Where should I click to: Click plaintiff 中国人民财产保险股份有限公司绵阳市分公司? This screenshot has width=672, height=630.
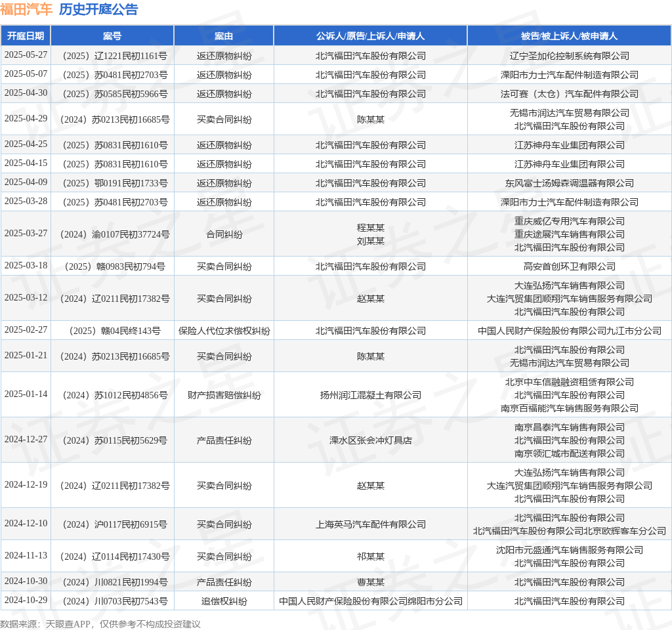(x=370, y=601)
